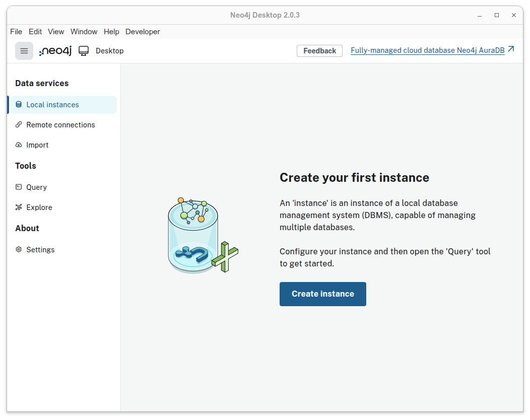Open the Developer menu
This screenshot has width=530, height=420.
(143, 32)
